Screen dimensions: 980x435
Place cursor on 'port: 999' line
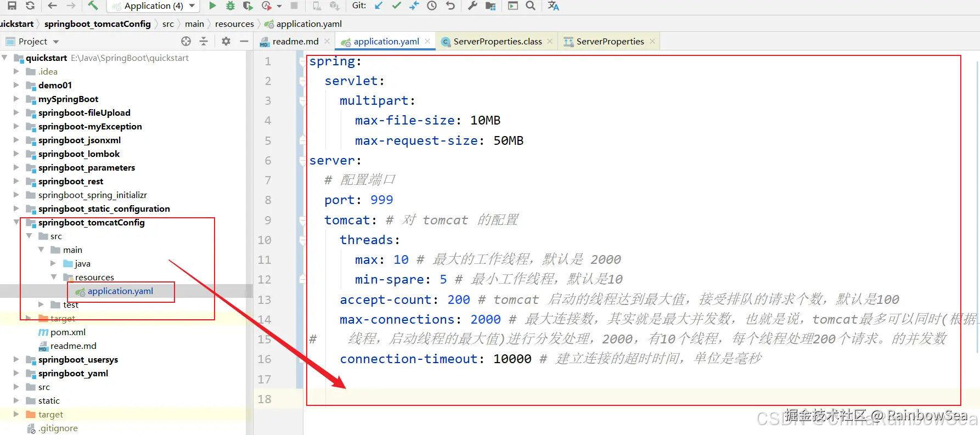[x=359, y=200]
